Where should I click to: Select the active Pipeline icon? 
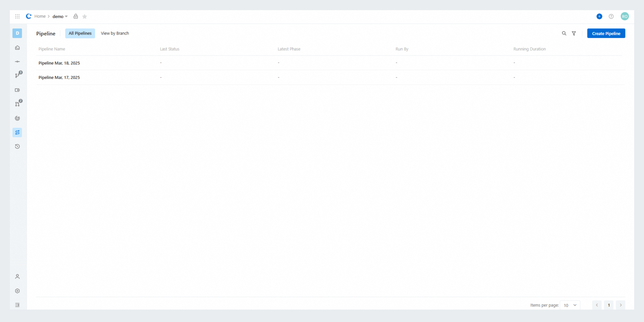coord(17,132)
